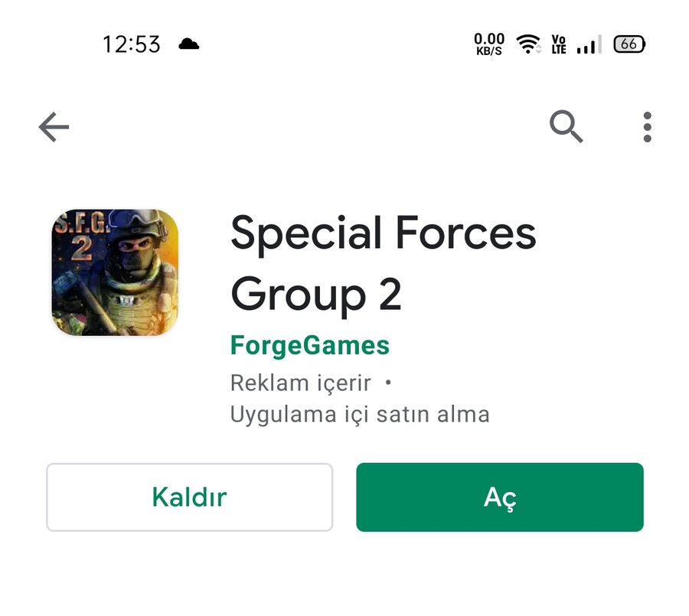
Task: Tap the battery 66 indicator
Action: coord(629,44)
